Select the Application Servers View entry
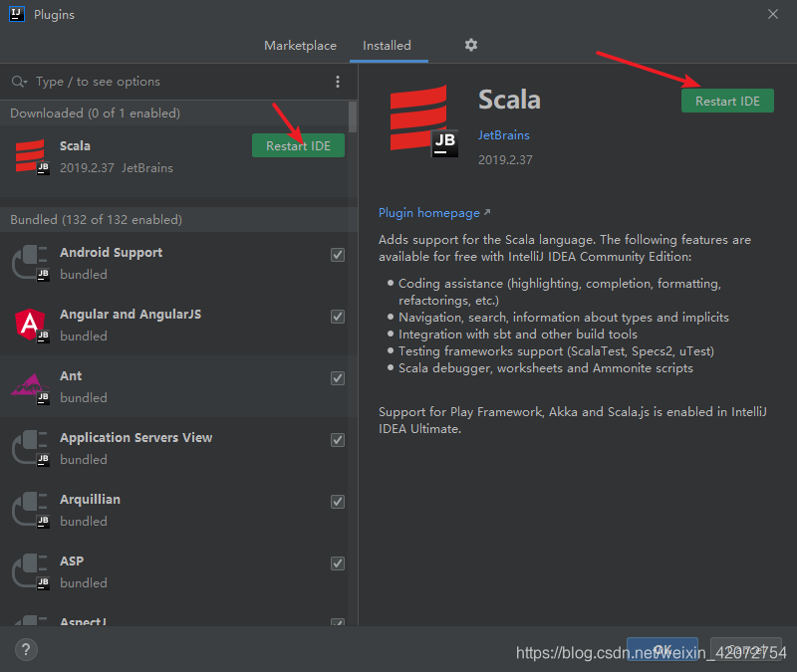 click(x=173, y=449)
